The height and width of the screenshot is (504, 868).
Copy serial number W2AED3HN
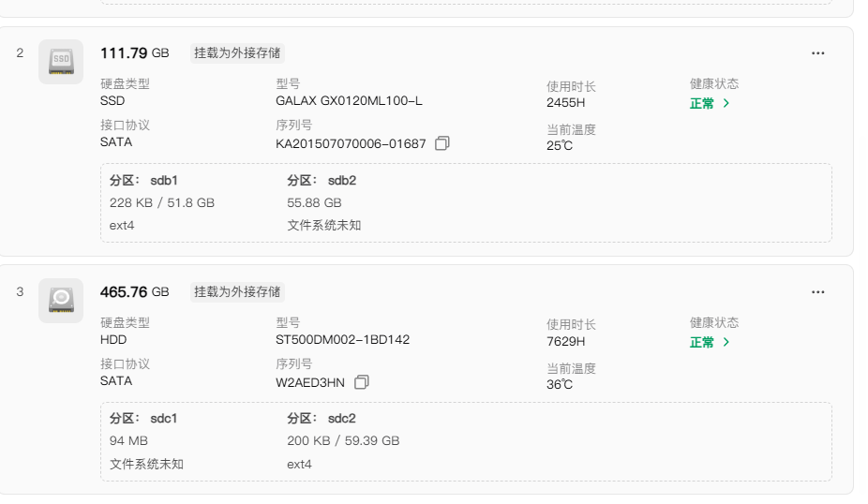362,382
